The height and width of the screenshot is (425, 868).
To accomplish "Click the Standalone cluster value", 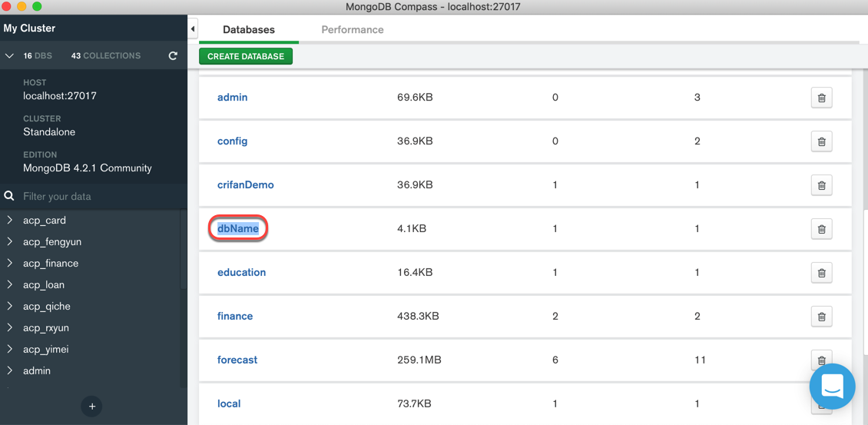I will [49, 132].
